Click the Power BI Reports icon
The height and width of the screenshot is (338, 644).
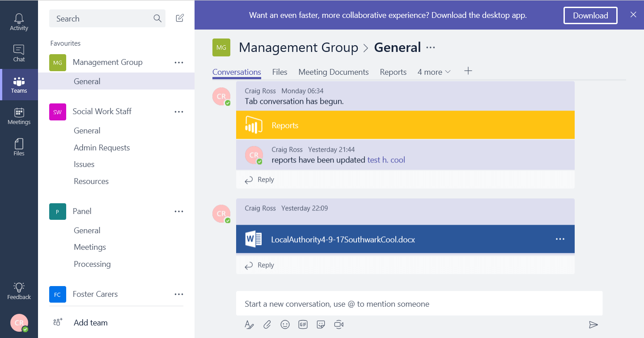tap(254, 125)
